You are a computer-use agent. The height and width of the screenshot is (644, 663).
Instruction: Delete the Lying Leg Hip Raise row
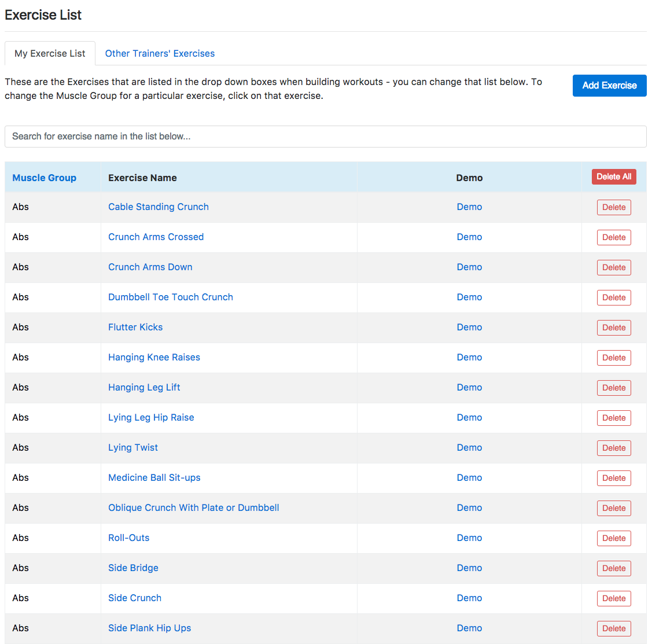click(613, 418)
